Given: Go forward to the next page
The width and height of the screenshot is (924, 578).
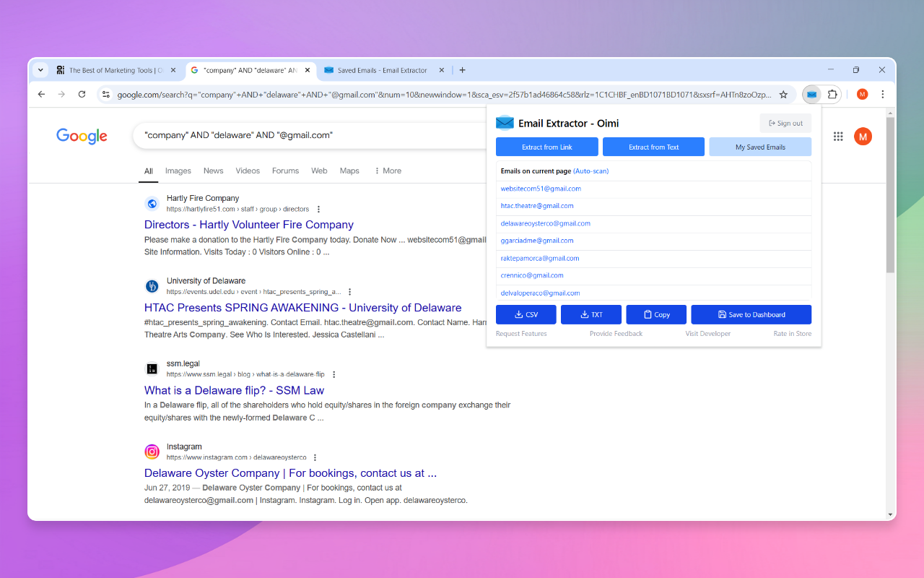Looking at the screenshot, I should 61,95.
